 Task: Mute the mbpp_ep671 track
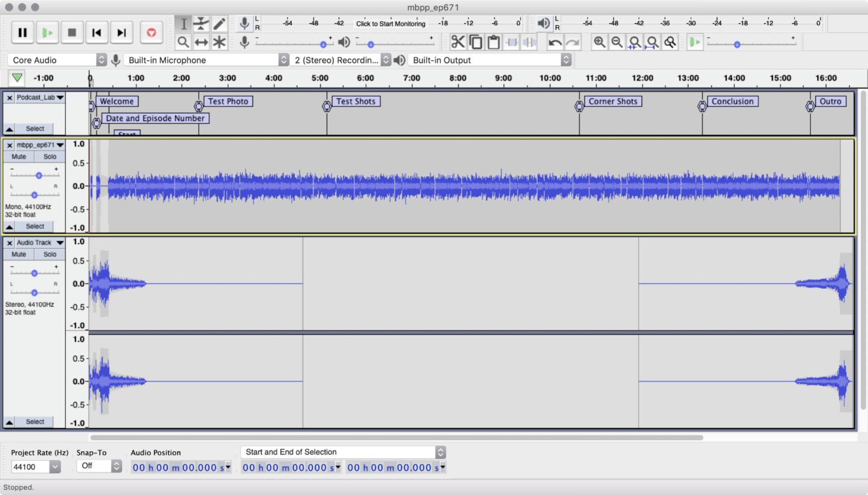pos(19,157)
